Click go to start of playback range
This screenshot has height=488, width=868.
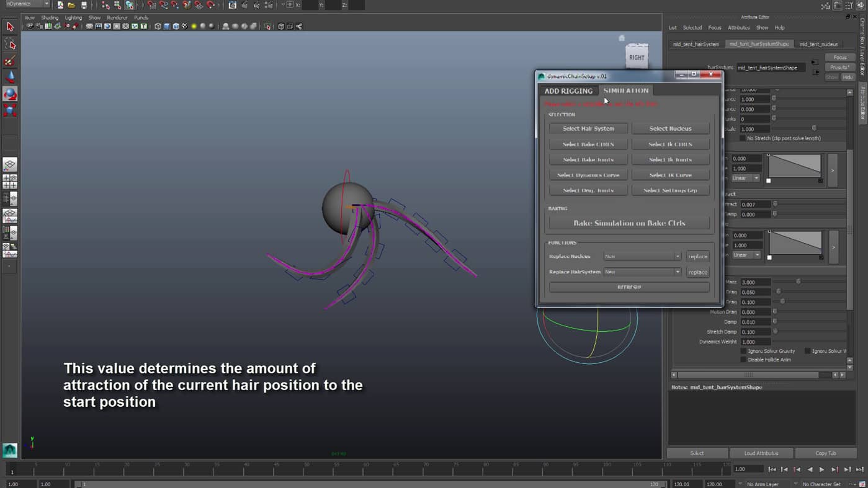(772, 469)
